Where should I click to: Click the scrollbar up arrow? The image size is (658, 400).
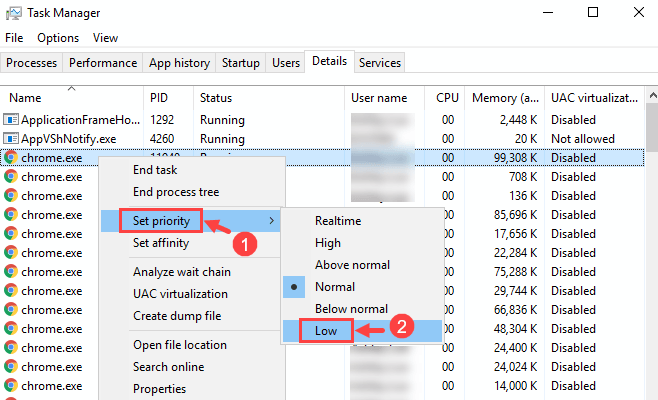(x=652, y=96)
